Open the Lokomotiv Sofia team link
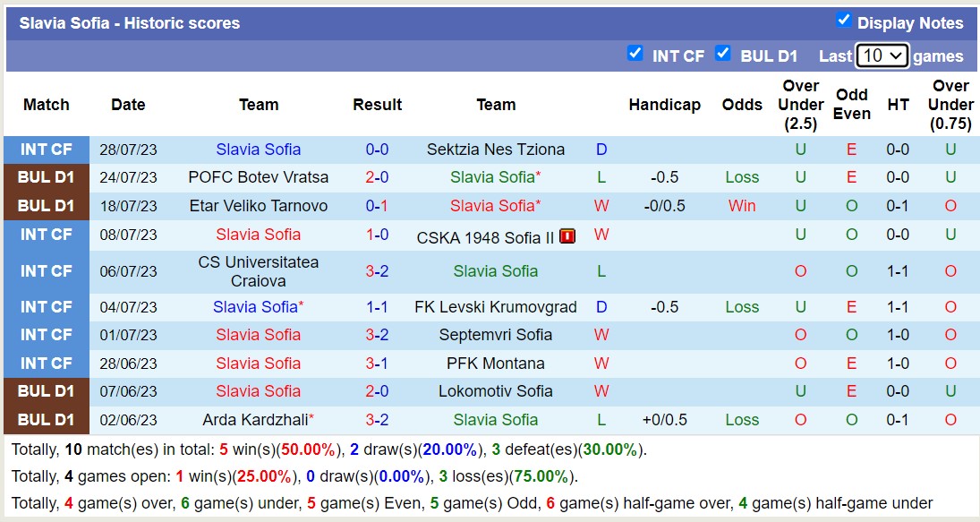 coord(496,391)
